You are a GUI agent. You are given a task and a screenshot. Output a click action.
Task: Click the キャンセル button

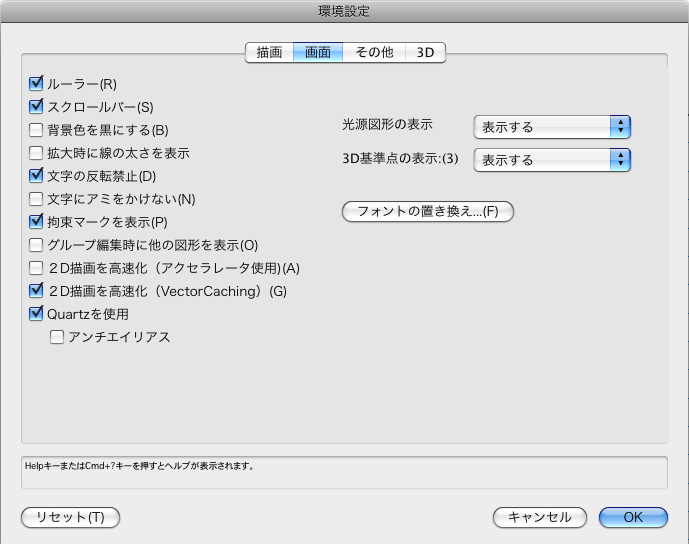[x=539, y=517]
